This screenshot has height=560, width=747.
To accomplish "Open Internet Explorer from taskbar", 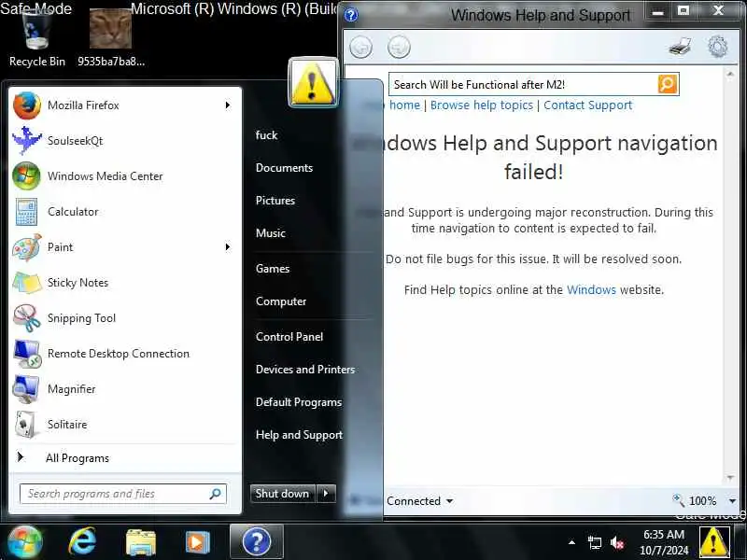I will click(x=82, y=542).
